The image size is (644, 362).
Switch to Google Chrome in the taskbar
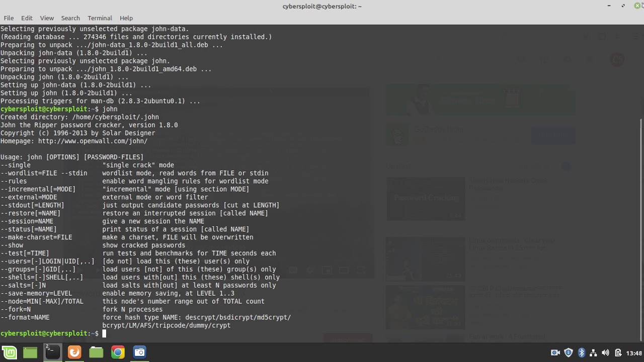click(x=118, y=352)
